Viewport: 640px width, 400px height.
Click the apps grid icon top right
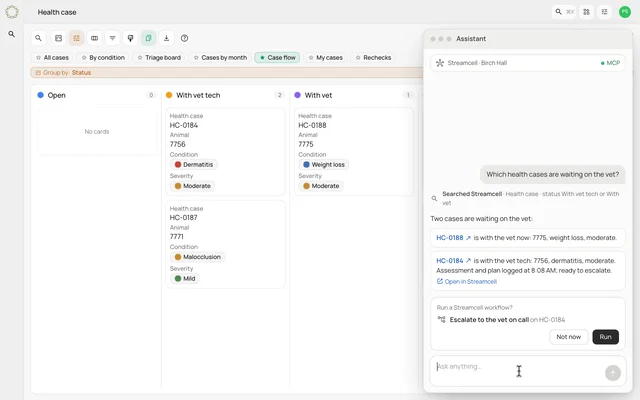(x=587, y=12)
